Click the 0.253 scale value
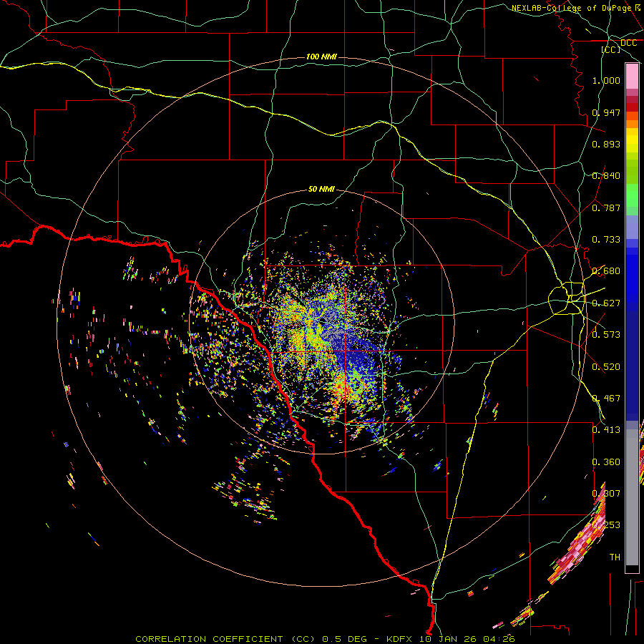644x644 pixels. 606,525
